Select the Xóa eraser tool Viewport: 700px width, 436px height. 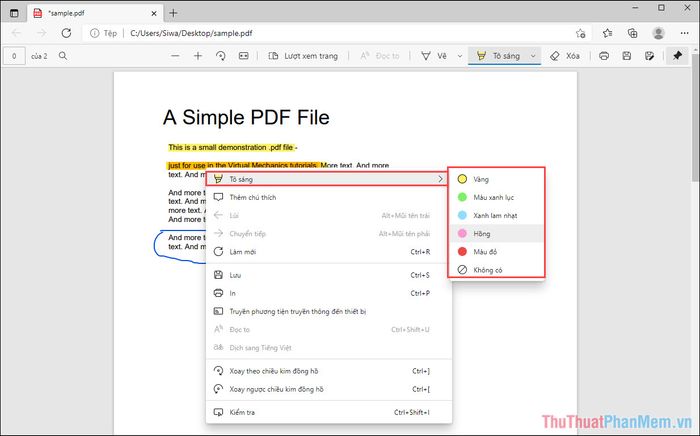pos(565,56)
